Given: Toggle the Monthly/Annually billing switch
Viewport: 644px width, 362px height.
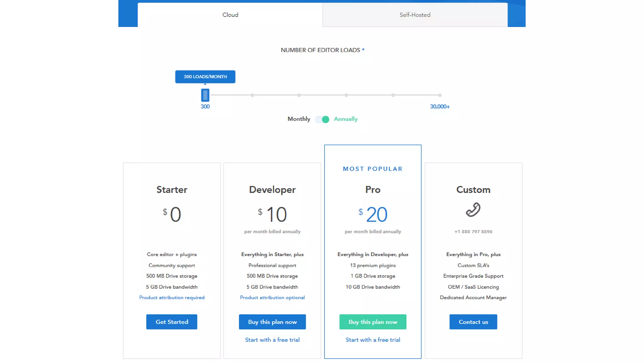Looking at the screenshot, I should pos(322,119).
